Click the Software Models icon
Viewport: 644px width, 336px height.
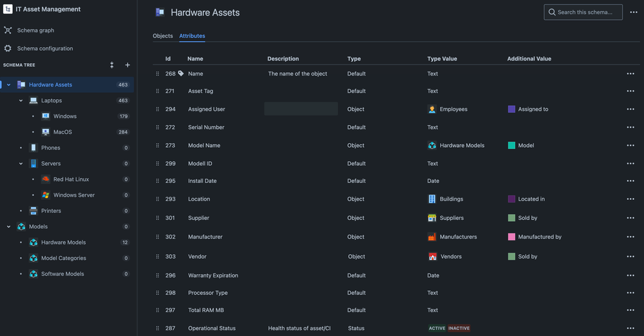[x=34, y=274]
